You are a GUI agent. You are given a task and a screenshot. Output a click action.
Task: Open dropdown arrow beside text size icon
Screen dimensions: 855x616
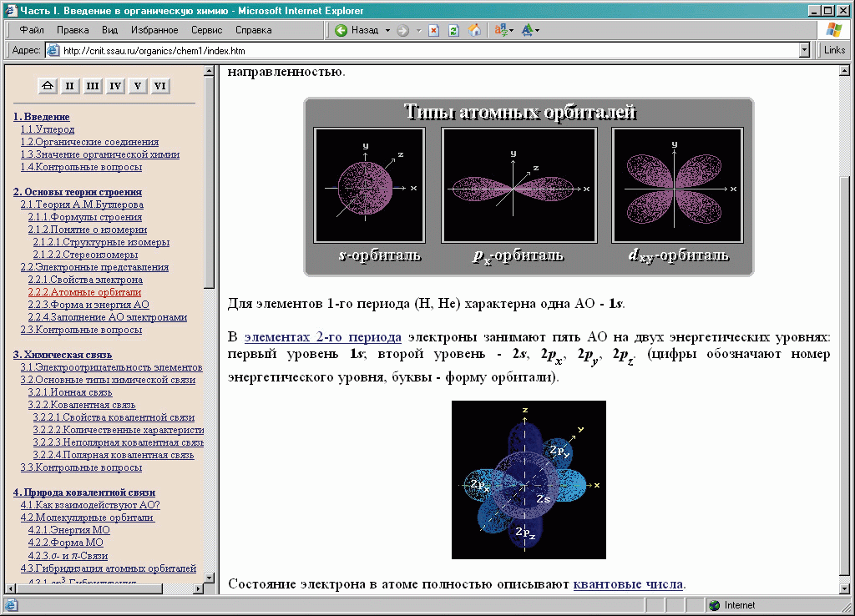click(x=537, y=30)
